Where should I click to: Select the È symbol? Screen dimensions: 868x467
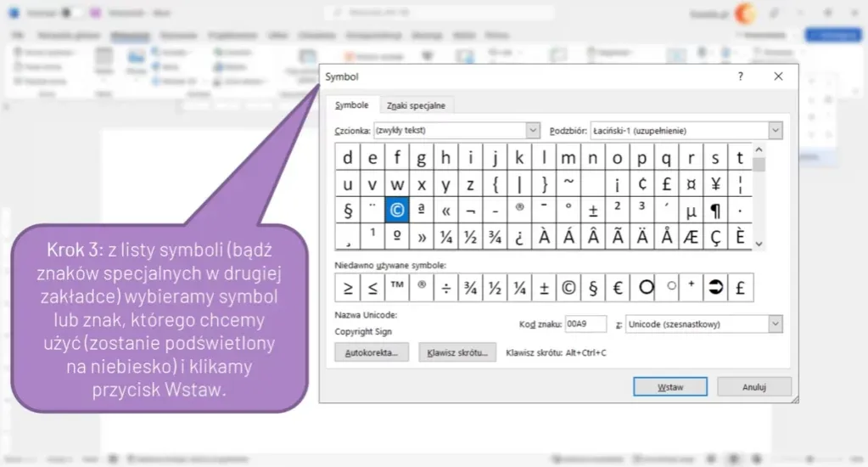click(x=740, y=237)
